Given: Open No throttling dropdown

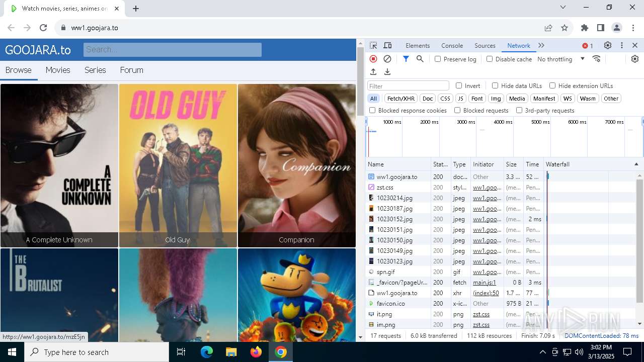Looking at the screenshot, I should pyautogui.click(x=560, y=59).
